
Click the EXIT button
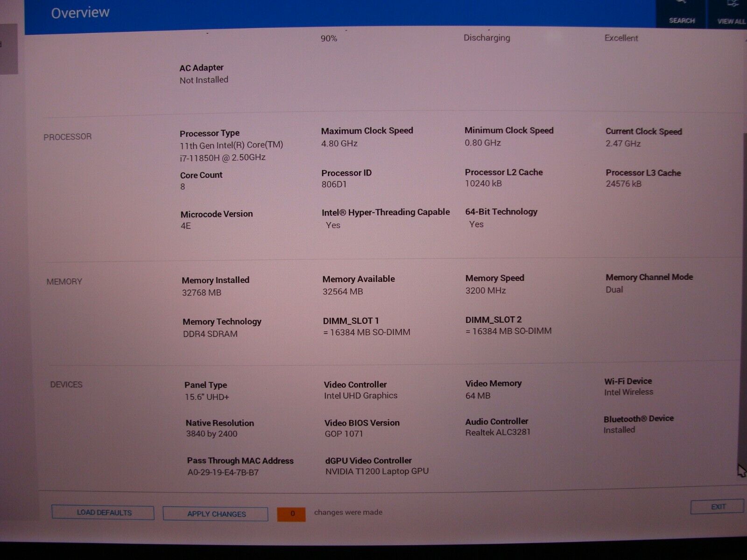717,507
